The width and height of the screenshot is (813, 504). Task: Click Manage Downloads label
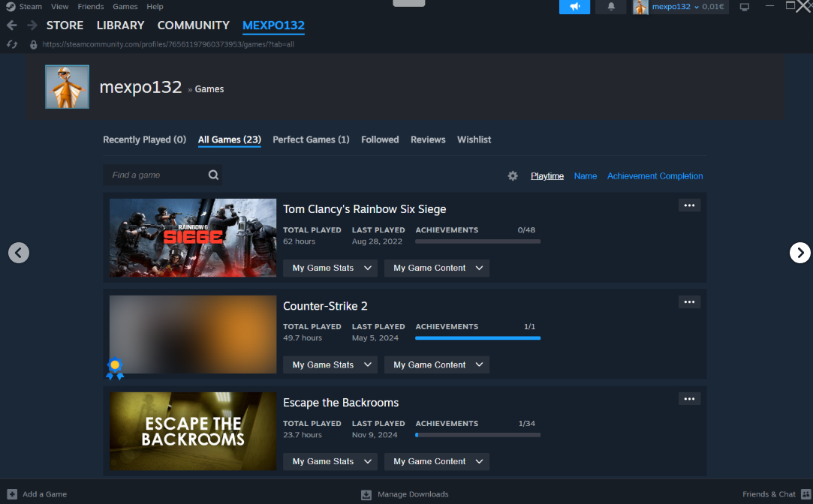tap(413, 494)
